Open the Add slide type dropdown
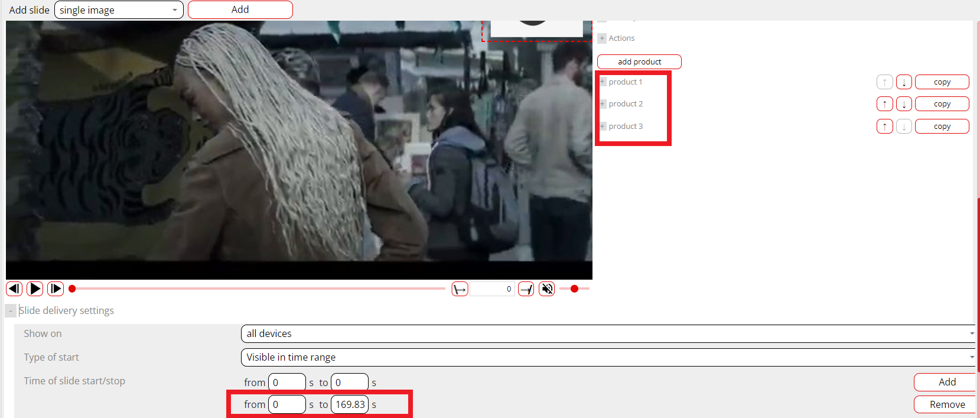 [119, 10]
